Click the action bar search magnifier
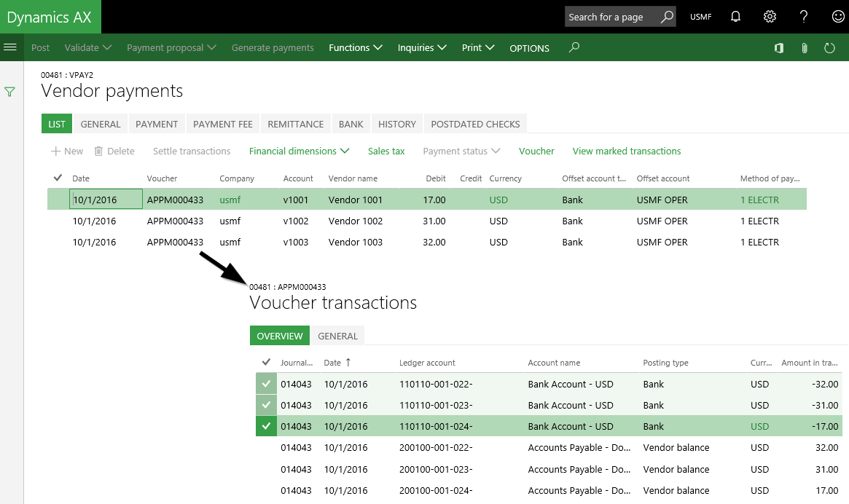The image size is (849, 504). [574, 47]
